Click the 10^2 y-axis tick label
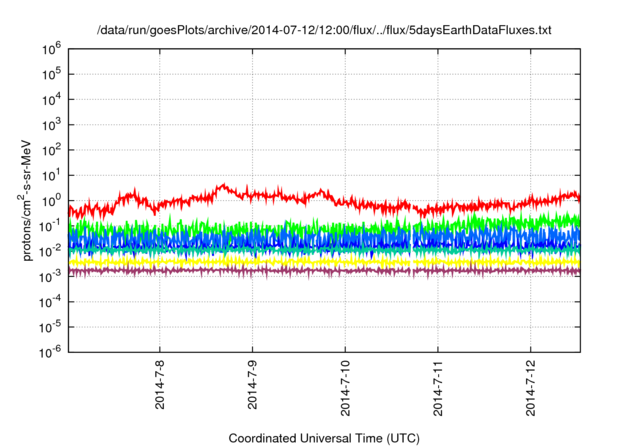The height and width of the screenshot is (448, 640). click(x=51, y=150)
